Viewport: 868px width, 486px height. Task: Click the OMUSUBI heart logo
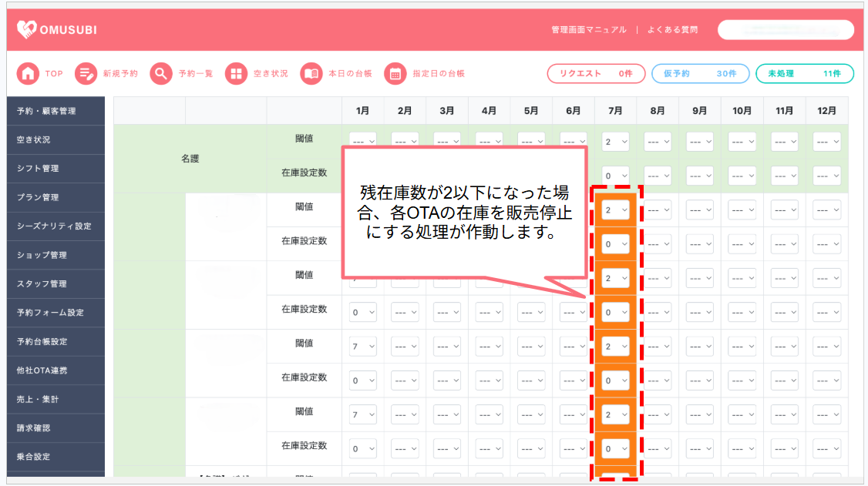coord(26,29)
